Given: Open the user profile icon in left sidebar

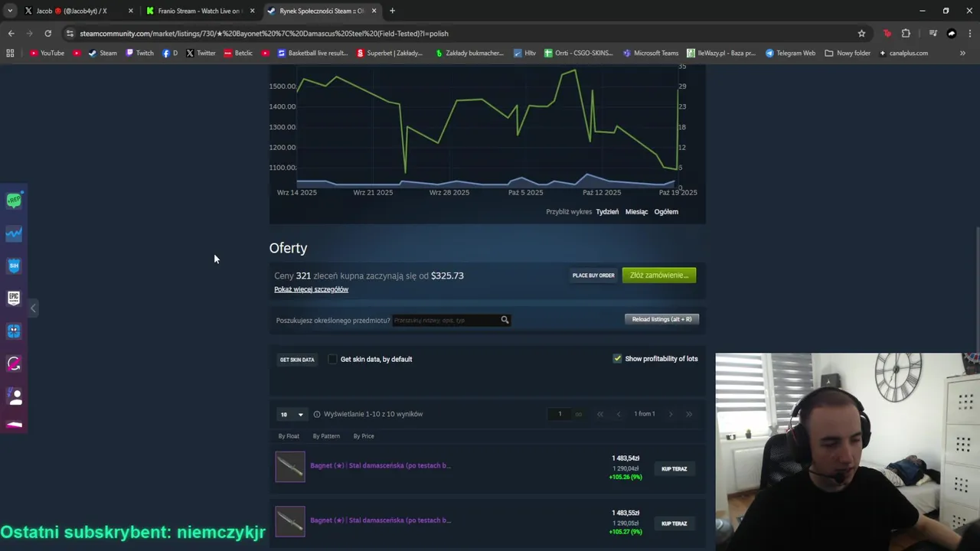Looking at the screenshot, I should pyautogui.click(x=14, y=396).
